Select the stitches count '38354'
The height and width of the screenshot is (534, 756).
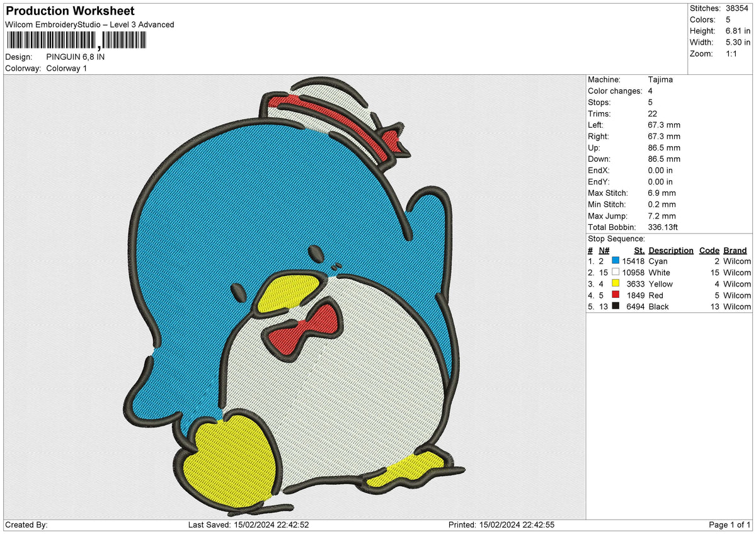[738, 8]
